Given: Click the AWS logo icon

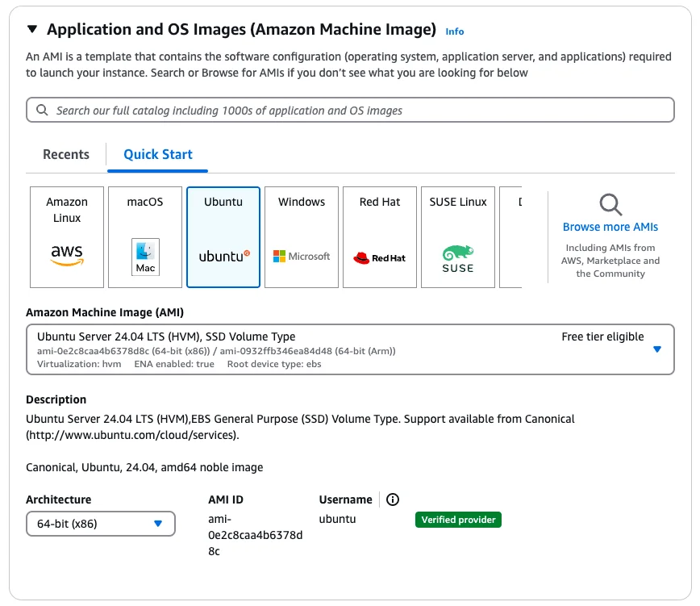Looking at the screenshot, I should coord(67,256).
